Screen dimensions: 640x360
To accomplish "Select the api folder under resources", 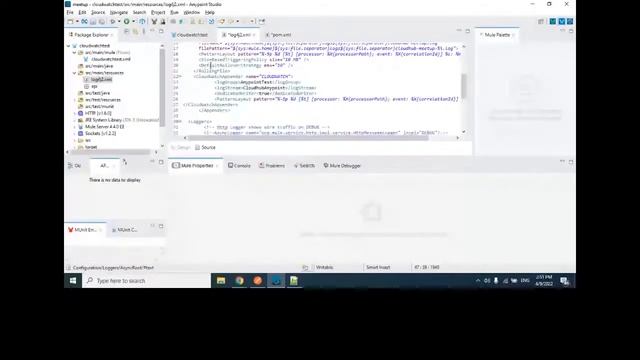I will [x=91, y=87].
